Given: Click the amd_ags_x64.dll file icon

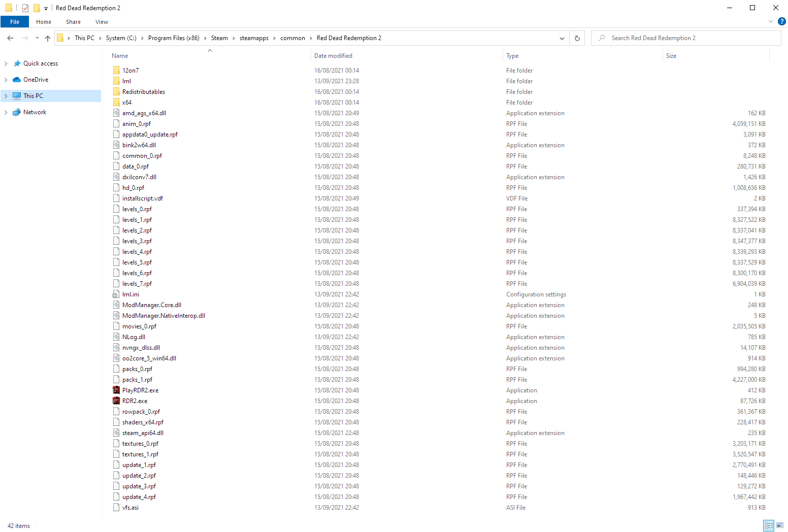Looking at the screenshot, I should pos(116,113).
